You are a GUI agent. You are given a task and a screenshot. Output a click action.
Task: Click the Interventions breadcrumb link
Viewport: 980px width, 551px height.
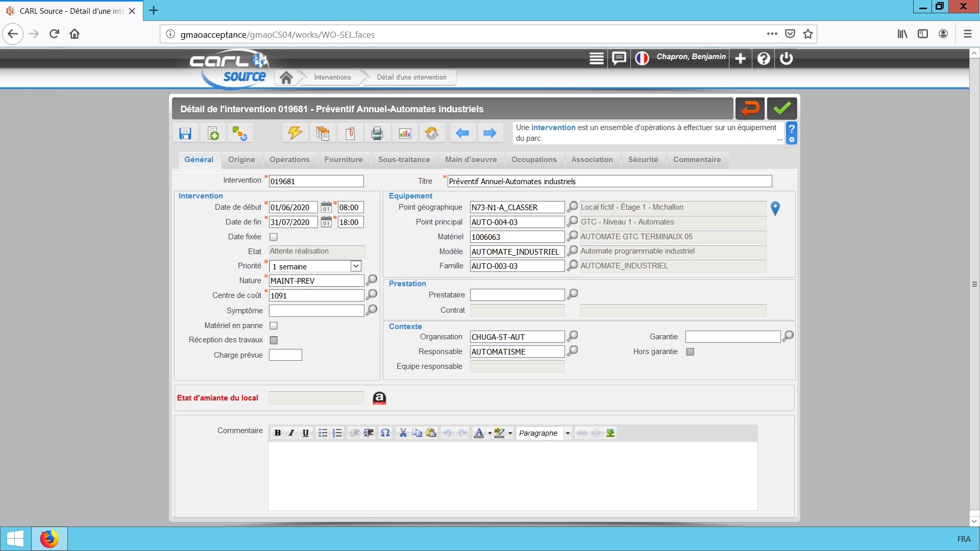pos(332,78)
